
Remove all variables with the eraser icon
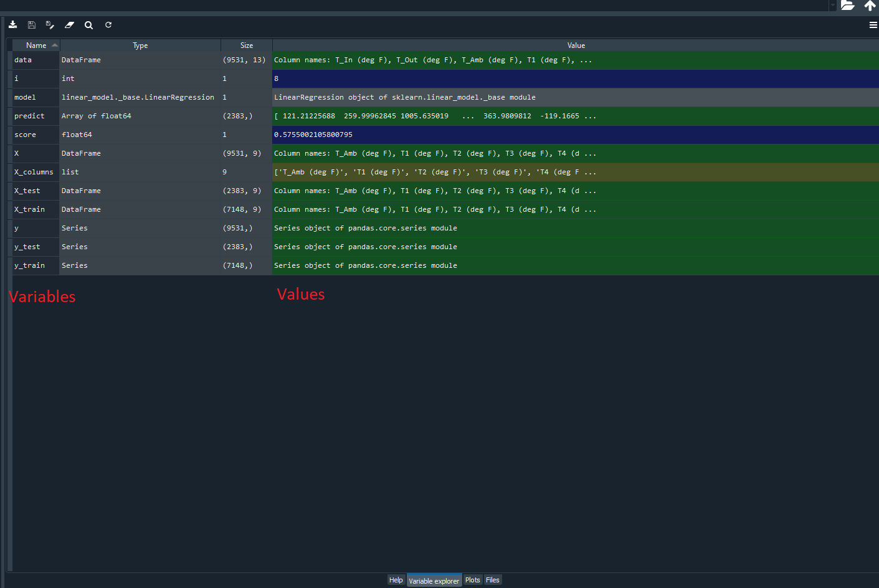(70, 25)
